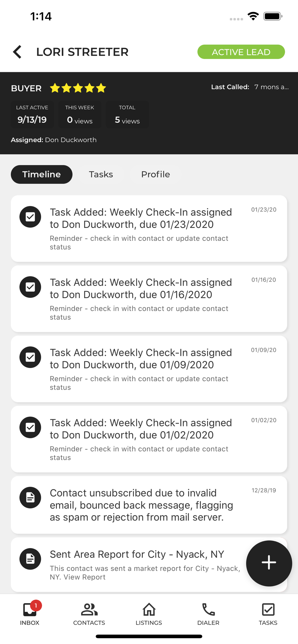The height and width of the screenshot is (644, 298).
Task: Tap the check icon for 01/16/2020 task
Action: click(x=30, y=287)
